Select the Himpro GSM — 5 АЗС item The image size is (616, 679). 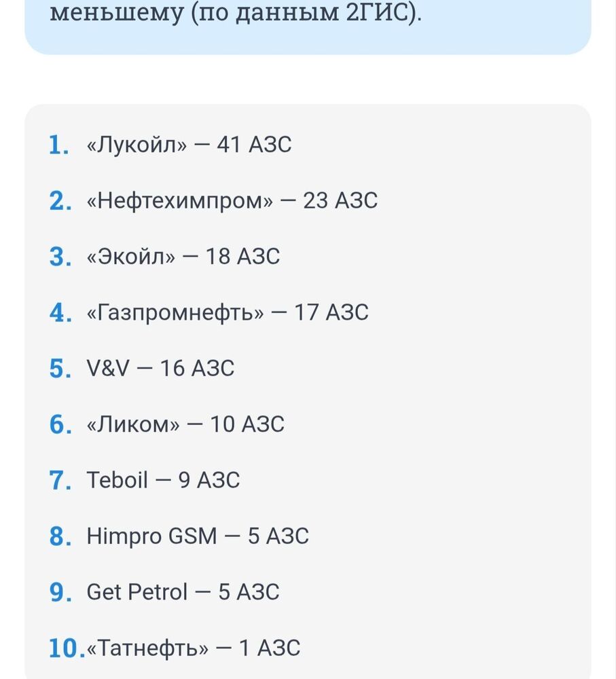click(x=198, y=536)
